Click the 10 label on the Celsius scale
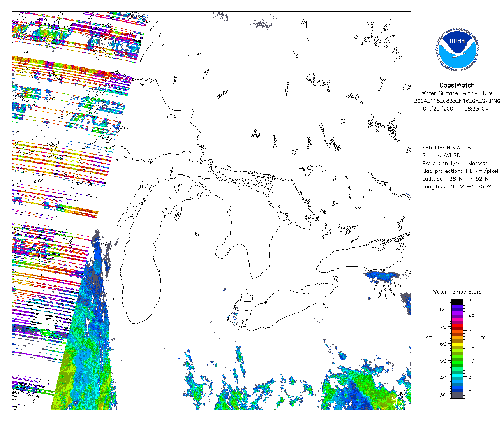Viewport: 504px width, 422px height. tap(471, 361)
